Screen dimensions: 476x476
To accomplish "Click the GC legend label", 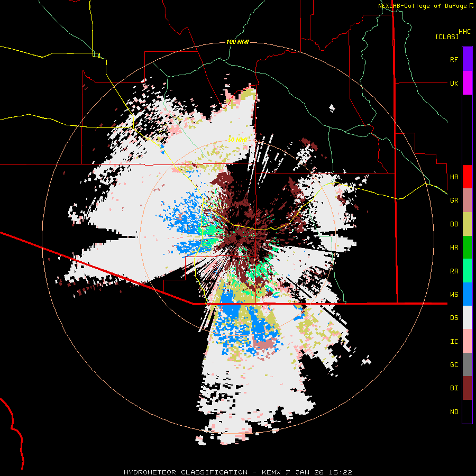I will pyautogui.click(x=454, y=365).
